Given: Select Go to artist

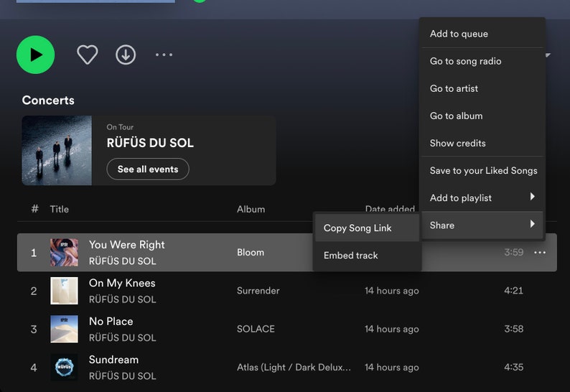Looking at the screenshot, I should point(482,88).
